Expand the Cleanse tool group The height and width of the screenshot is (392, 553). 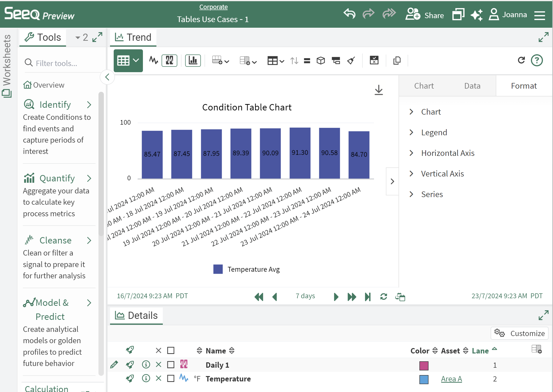click(58, 240)
